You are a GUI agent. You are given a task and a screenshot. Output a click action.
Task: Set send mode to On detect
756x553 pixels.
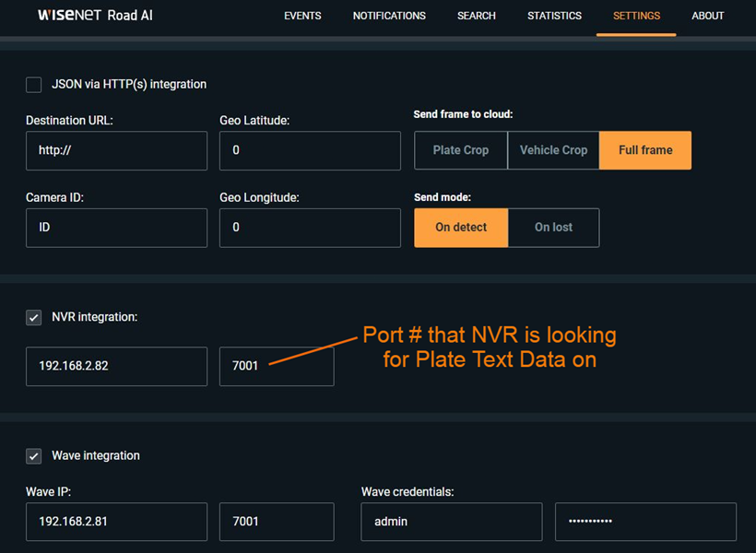(x=461, y=228)
